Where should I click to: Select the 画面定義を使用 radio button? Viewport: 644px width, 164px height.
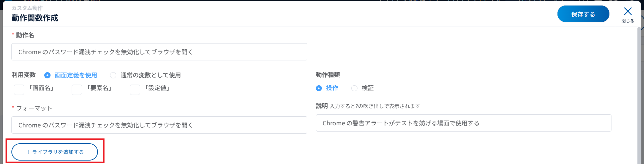(x=47, y=75)
